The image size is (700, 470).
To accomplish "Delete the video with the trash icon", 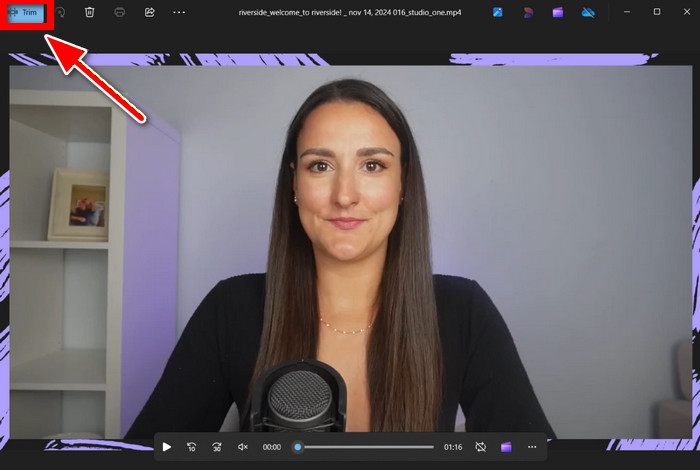I will coord(90,12).
